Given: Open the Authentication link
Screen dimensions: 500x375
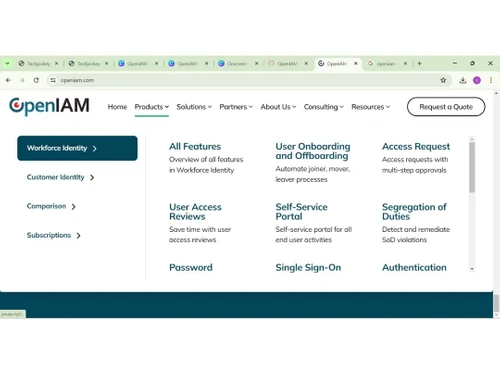Looking at the screenshot, I should pos(414,267).
